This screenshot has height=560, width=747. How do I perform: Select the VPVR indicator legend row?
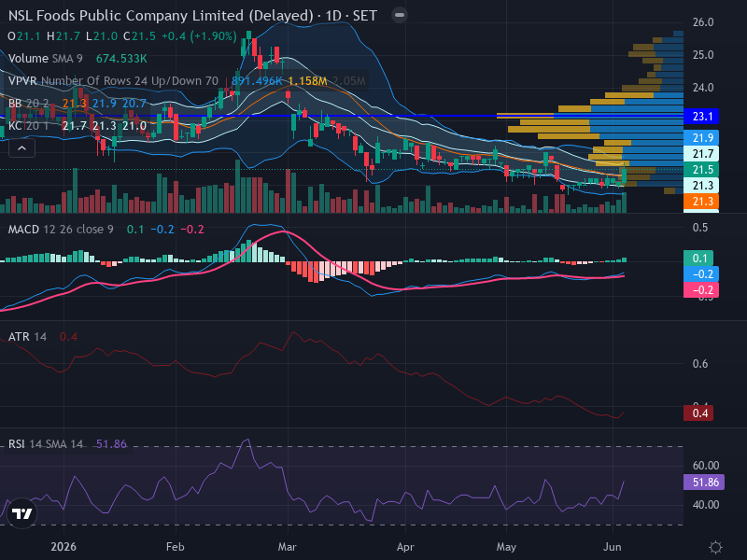187,81
